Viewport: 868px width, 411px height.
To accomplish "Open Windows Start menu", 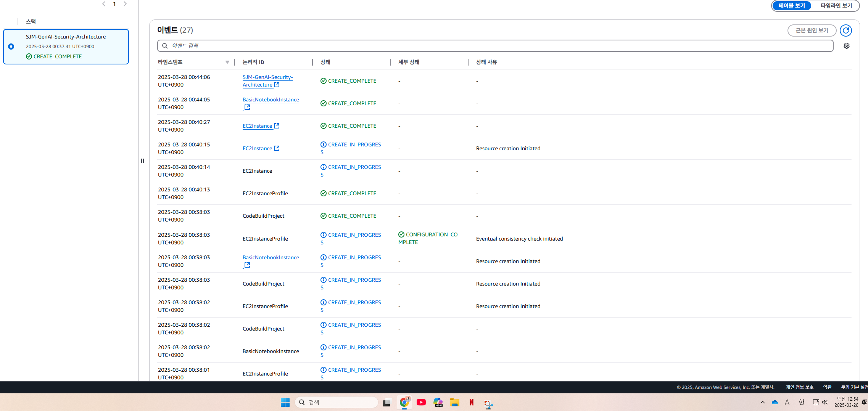I will (x=285, y=402).
